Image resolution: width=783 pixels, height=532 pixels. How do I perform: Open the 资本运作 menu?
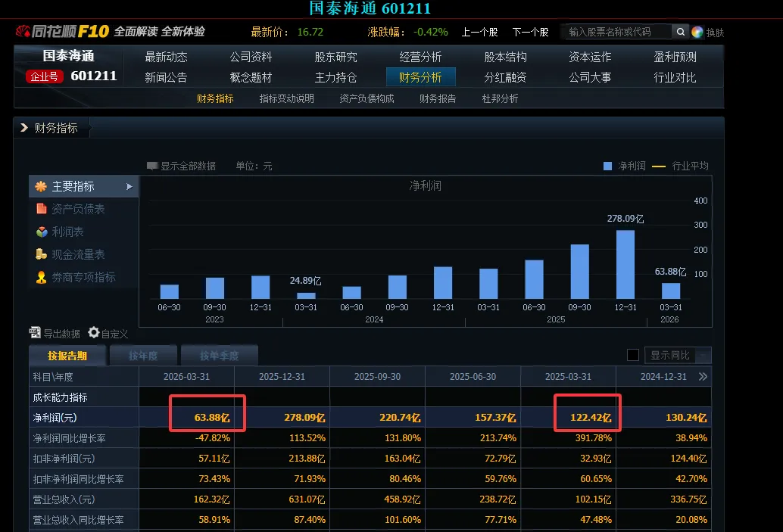(590, 57)
